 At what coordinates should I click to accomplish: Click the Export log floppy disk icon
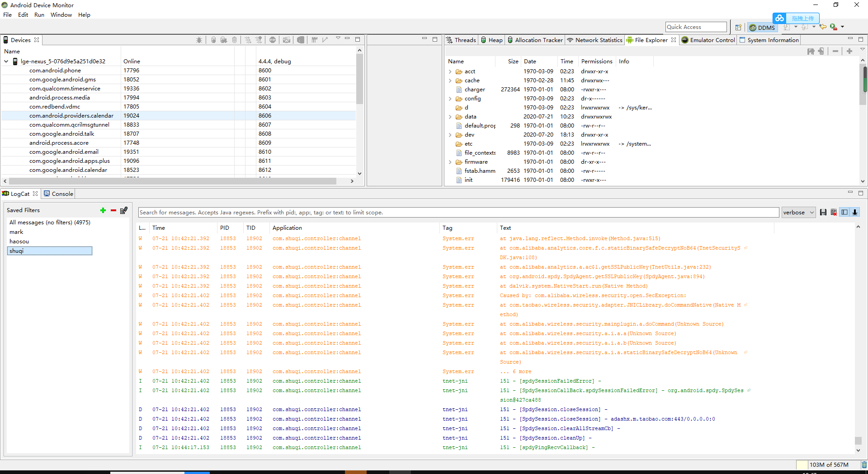click(823, 212)
